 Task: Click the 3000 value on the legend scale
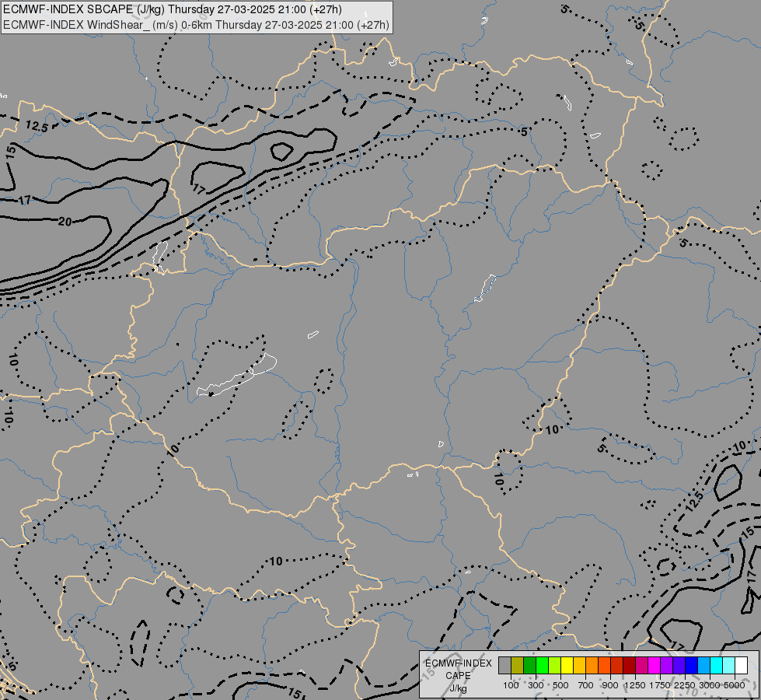click(710, 685)
